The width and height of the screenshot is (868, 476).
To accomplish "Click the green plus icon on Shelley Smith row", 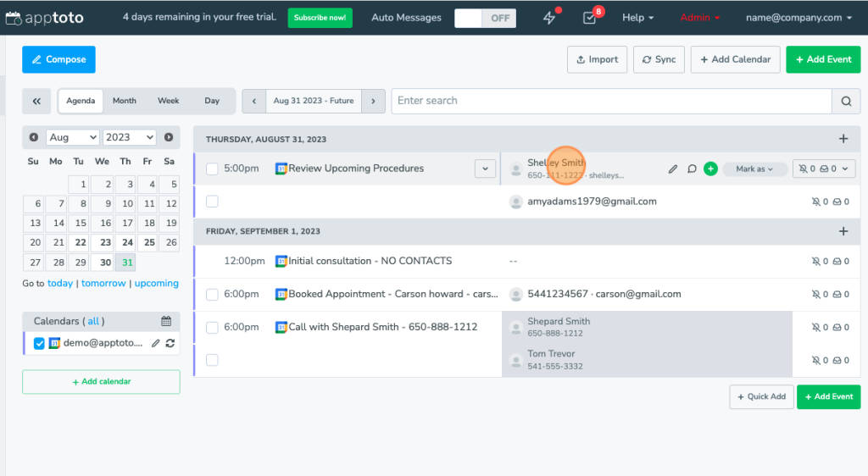I will point(710,169).
